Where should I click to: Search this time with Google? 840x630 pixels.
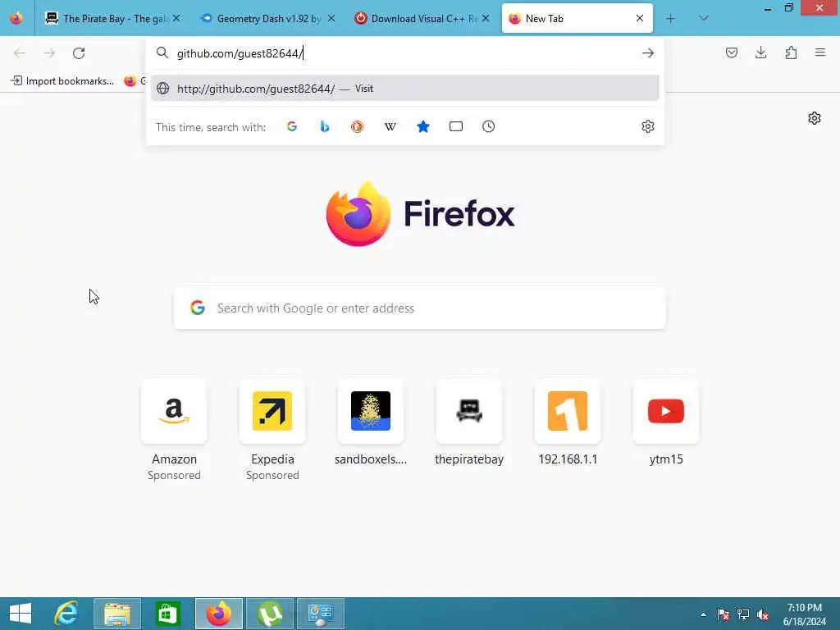point(292,126)
